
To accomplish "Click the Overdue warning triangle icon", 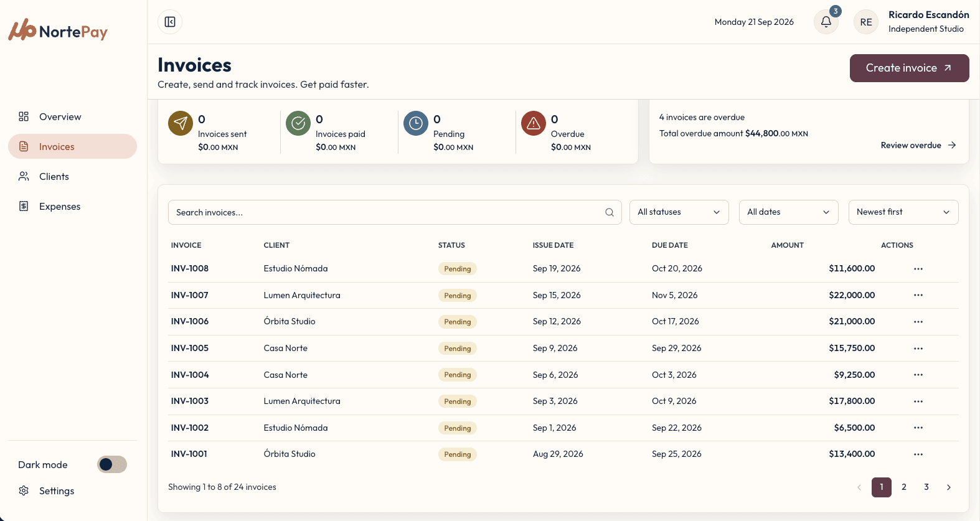I will click(x=534, y=123).
